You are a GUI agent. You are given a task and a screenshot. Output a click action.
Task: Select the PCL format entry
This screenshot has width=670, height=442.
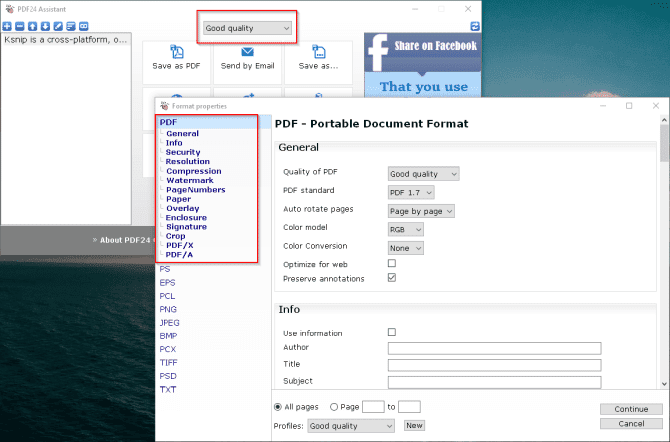point(167,296)
